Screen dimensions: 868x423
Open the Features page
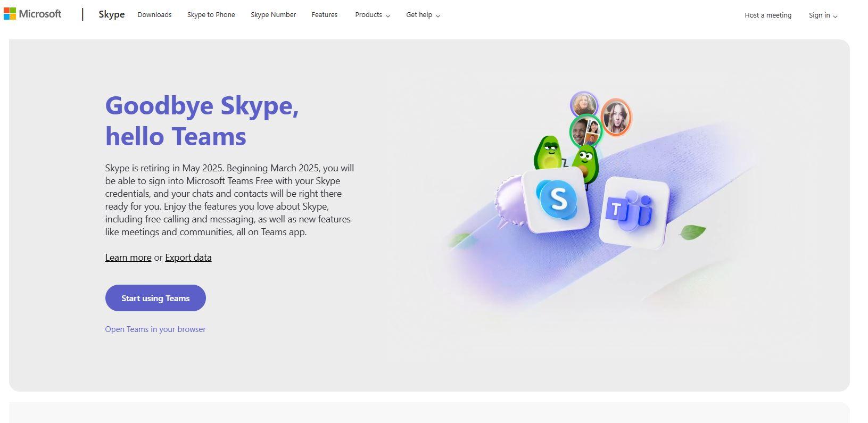(x=324, y=15)
